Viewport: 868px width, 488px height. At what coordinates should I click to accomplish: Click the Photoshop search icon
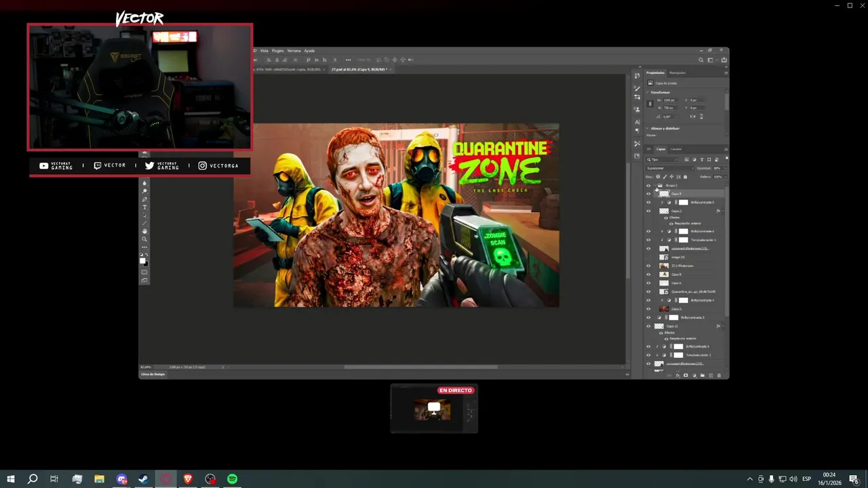point(701,60)
